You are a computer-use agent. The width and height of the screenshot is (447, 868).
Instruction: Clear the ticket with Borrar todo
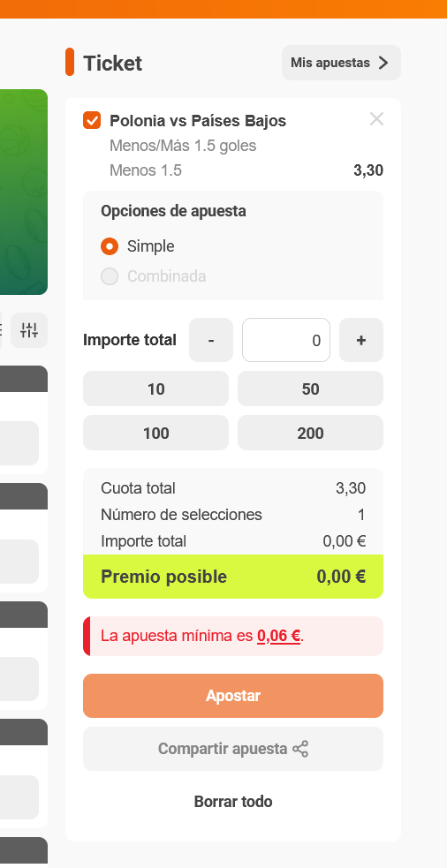(233, 802)
